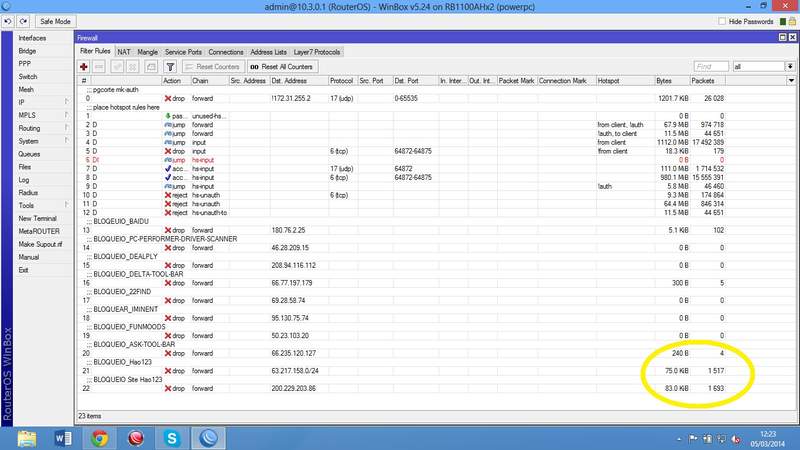Click the flag Action Center tray icon
This screenshot has height=450, width=800.
pos(693,439)
